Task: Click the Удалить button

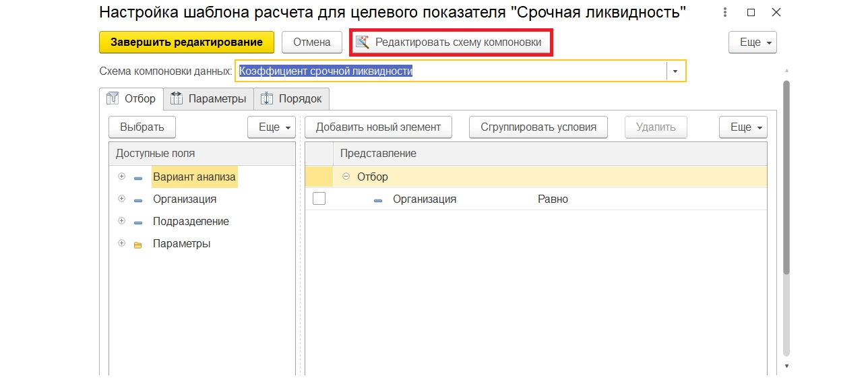Action: tap(656, 127)
